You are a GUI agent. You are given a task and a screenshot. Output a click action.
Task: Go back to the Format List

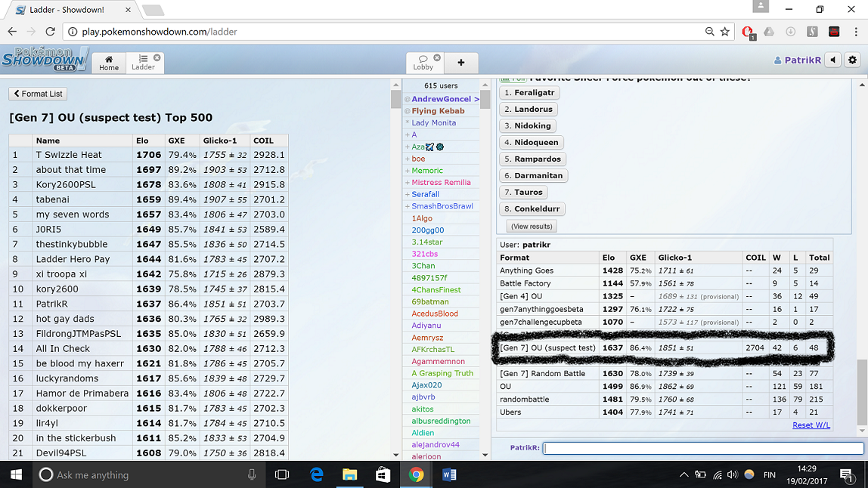(39, 94)
